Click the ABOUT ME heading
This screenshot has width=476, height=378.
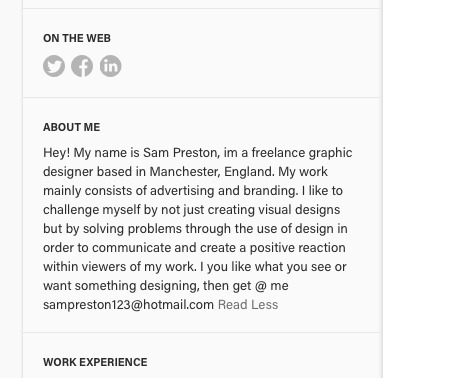click(71, 127)
